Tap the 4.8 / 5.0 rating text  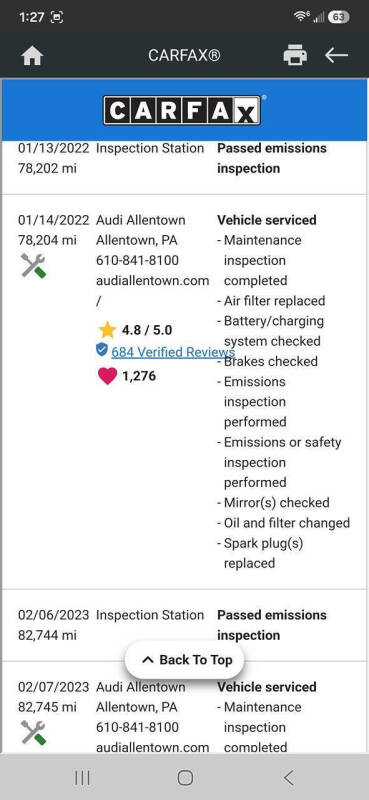click(147, 330)
